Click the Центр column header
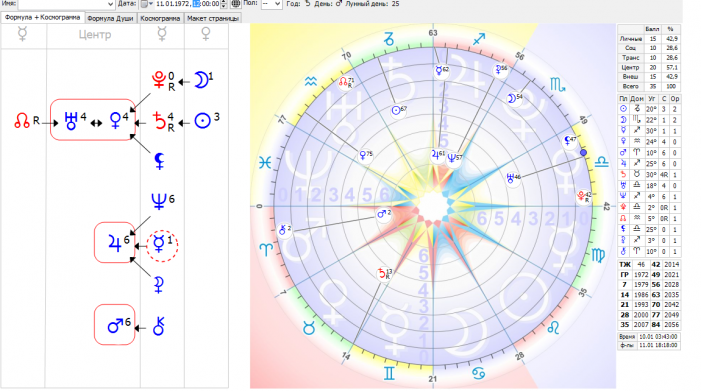This screenshot has width=701, height=391. (x=94, y=34)
